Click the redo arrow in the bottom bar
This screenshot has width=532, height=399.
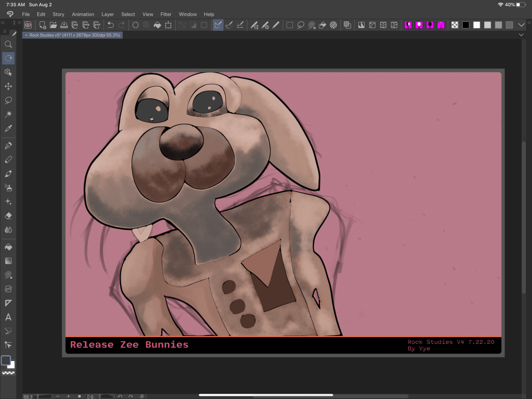(131, 396)
